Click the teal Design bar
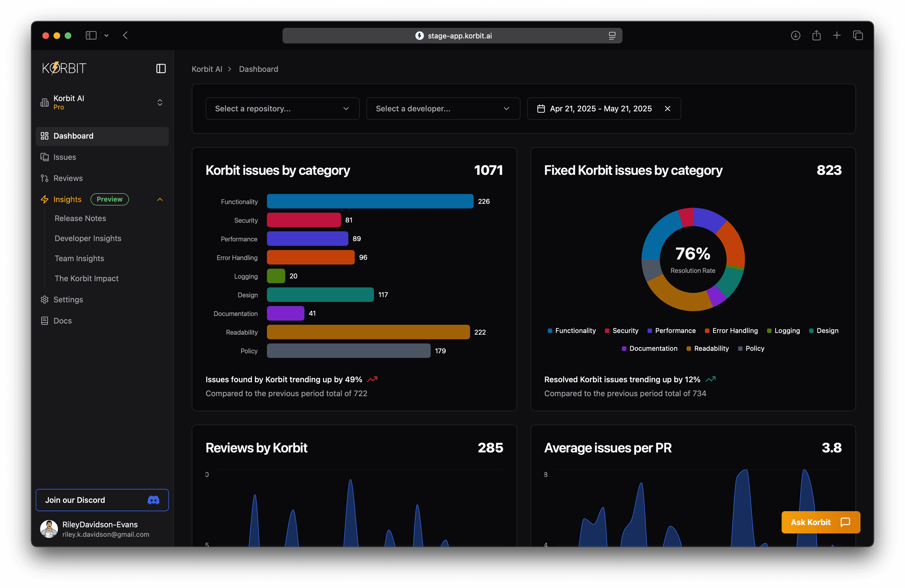The height and width of the screenshot is (588, 905). tap(320, 295)
